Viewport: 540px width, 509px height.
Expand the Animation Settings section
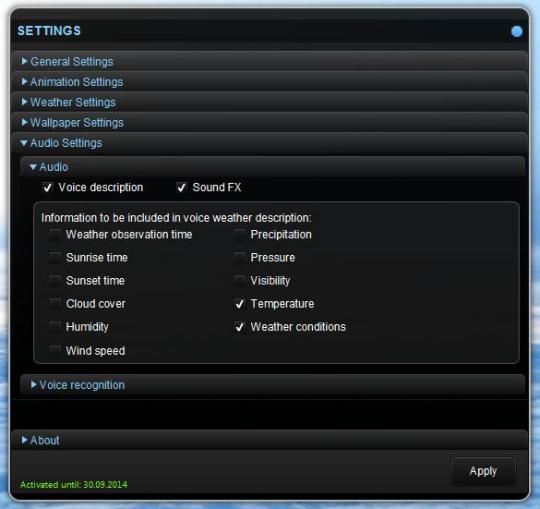(x=269, y=82)
